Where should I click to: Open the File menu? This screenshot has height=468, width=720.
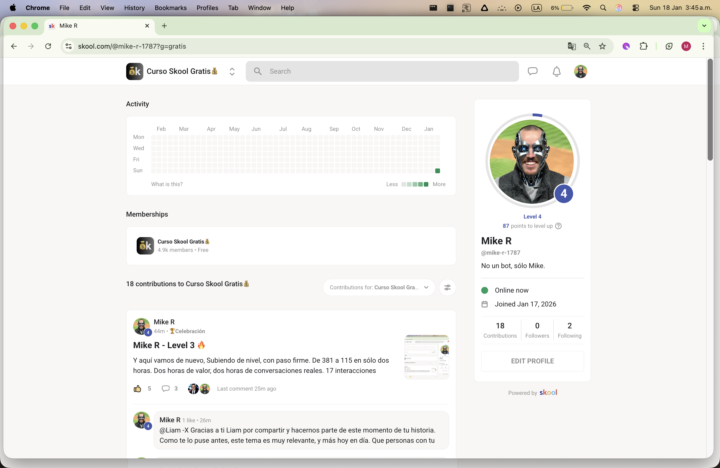click(64, 8)
